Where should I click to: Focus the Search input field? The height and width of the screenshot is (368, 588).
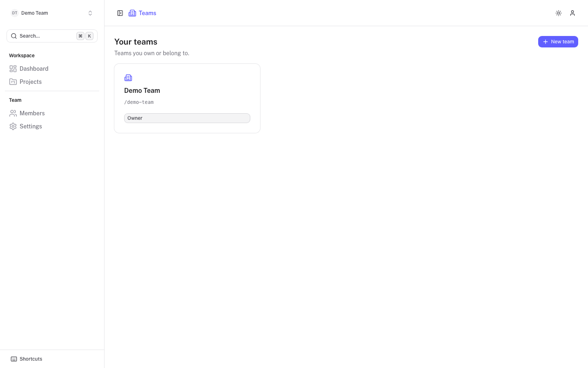tap(52, 36)
